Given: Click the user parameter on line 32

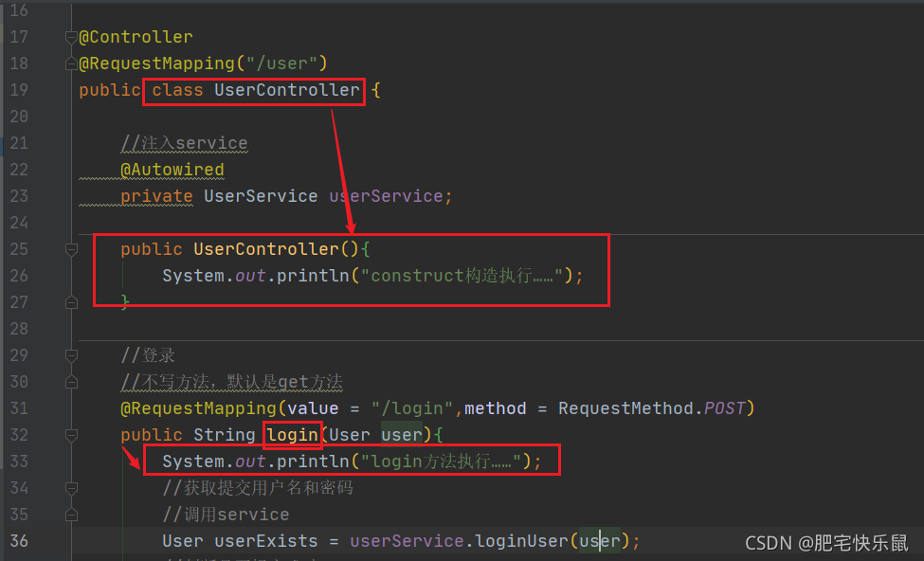Looking at the screenshot, I should (402, 435).
